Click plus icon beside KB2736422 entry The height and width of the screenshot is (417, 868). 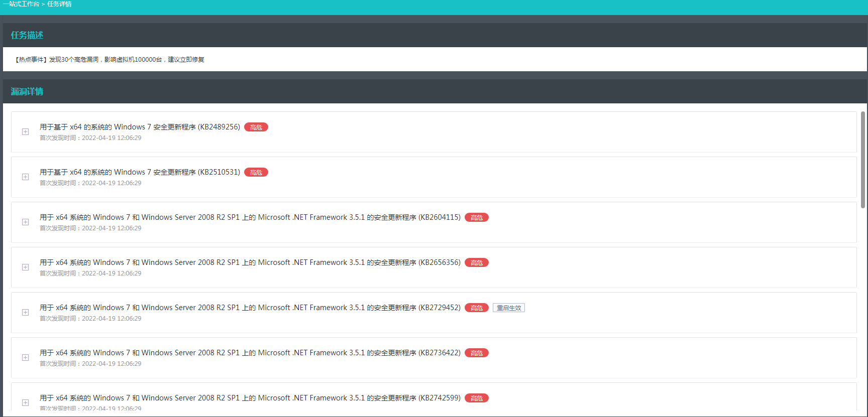coord(25,358)
